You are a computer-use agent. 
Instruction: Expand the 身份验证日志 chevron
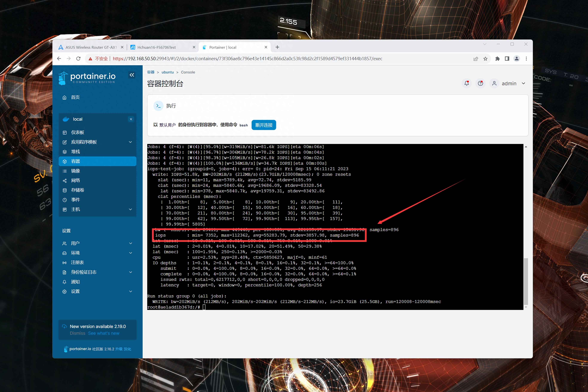[x=130, y=272]
